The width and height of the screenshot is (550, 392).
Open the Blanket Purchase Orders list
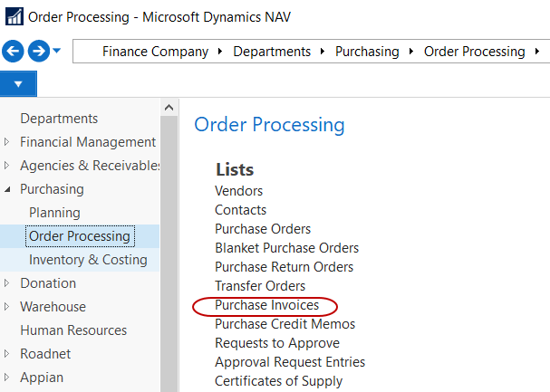286,248
